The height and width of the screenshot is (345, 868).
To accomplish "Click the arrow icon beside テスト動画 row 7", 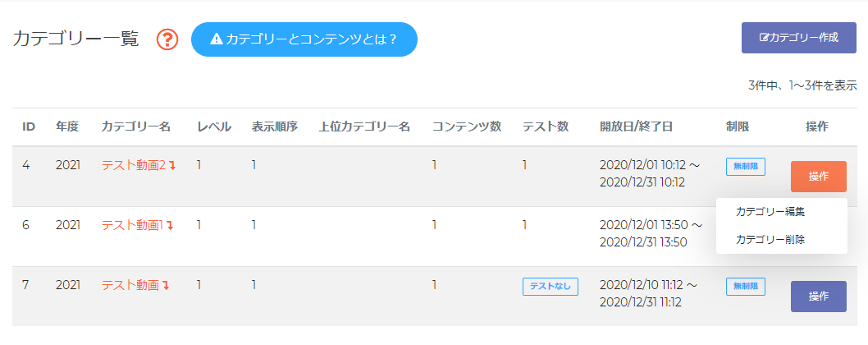I will 166,285.
